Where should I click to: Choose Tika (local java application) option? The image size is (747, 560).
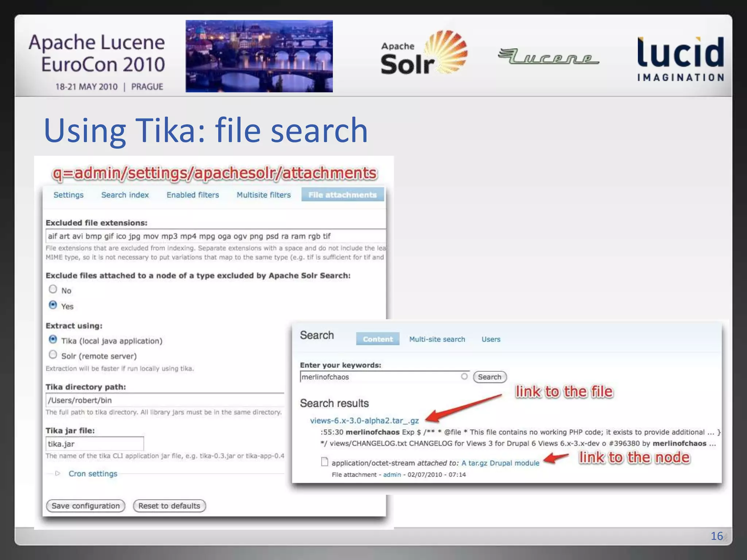tap(53, 339)
